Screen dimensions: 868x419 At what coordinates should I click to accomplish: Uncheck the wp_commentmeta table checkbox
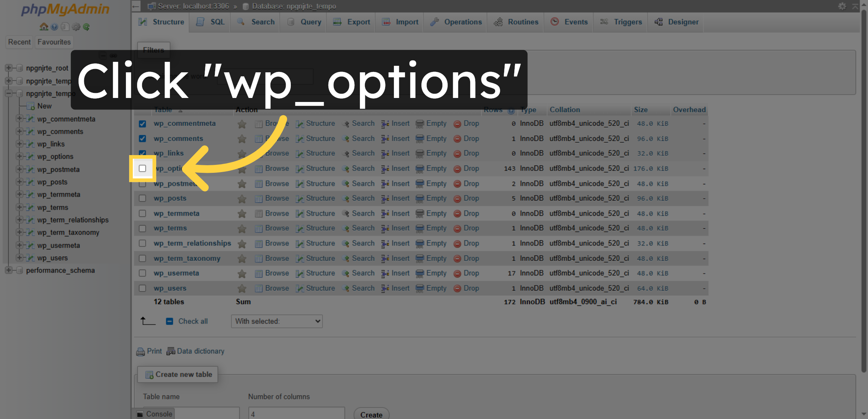142,123
